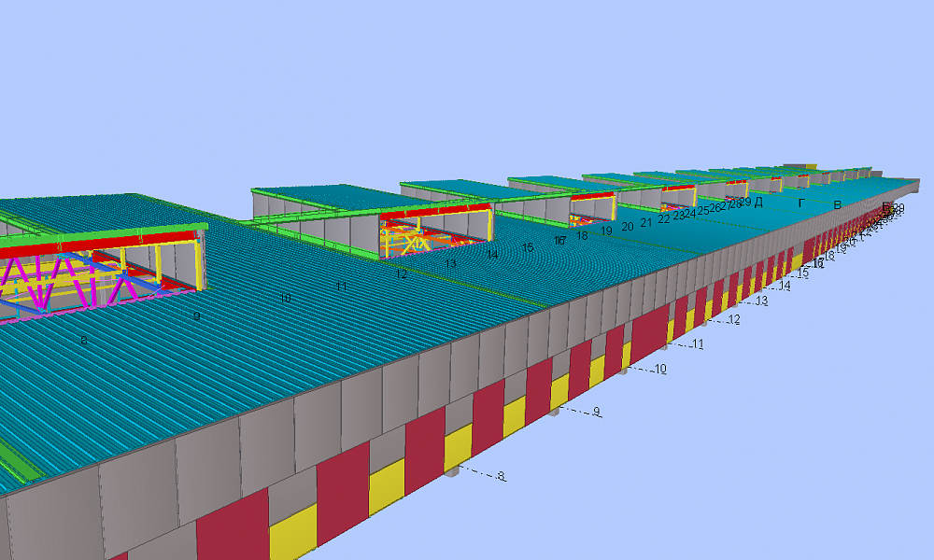Pick ground-level grid label 13

click(762, 301)
